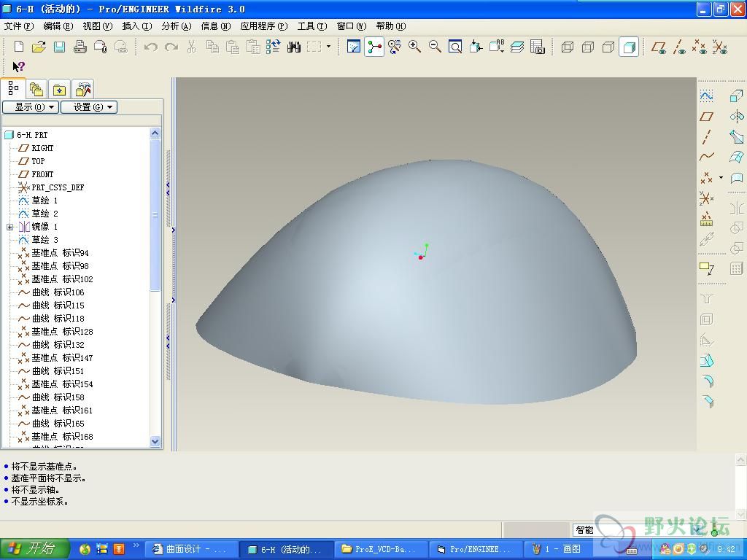Select the Variable Section Sweep tool
Screen dimensions: 747x560
click(737, 136)
